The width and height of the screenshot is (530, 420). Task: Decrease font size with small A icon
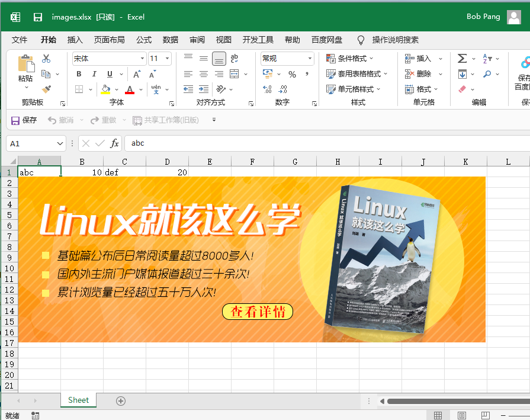152,74
